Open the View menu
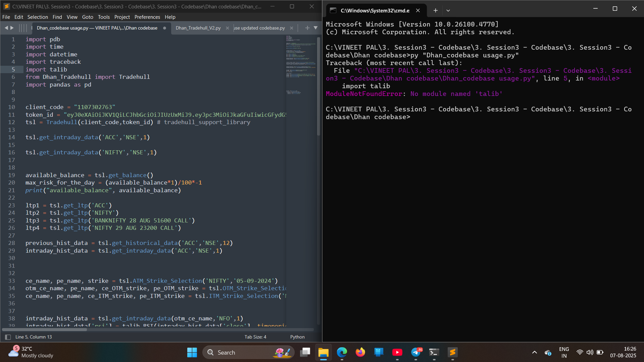The image size is (644, 362). pyautogui.click(x=72, y=17)
